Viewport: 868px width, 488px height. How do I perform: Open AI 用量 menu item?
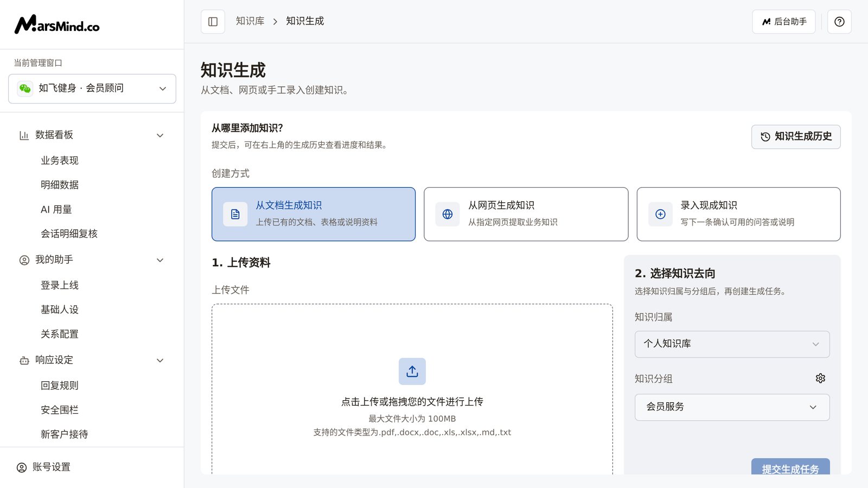pyautogui.click(x=56, y=209)
